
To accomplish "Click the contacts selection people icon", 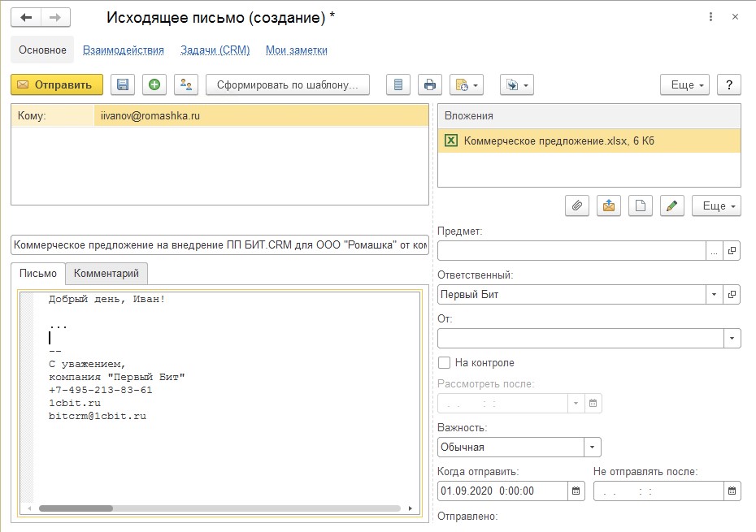I will click(x=186, y=84).
